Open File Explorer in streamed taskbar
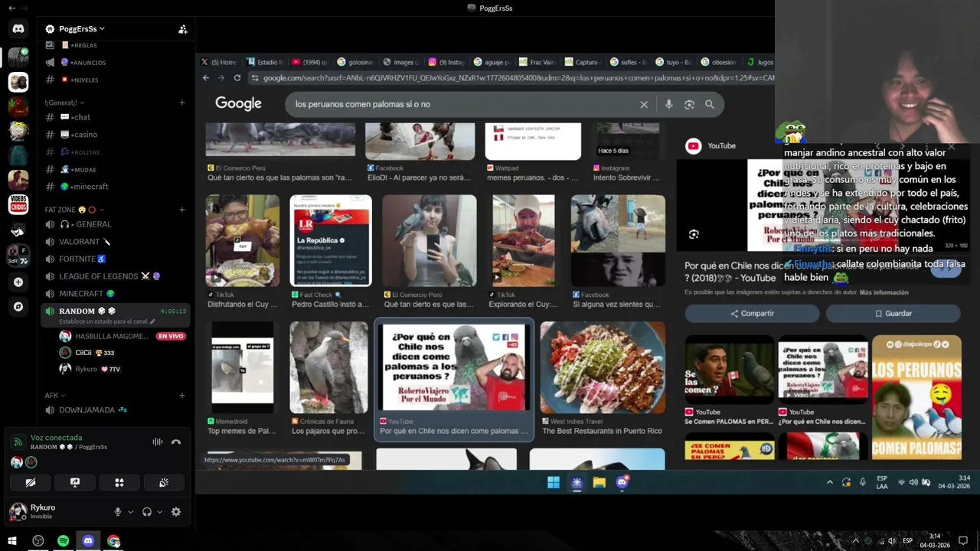 pos(599,482)
